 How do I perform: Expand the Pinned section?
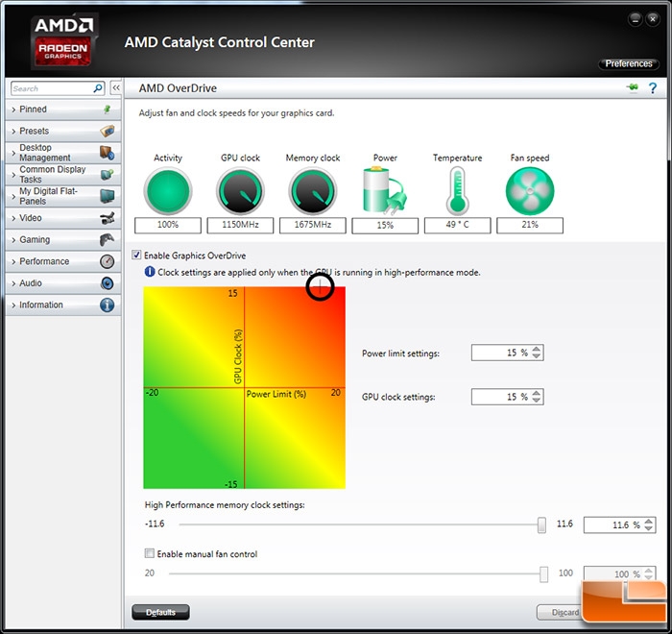63,110
